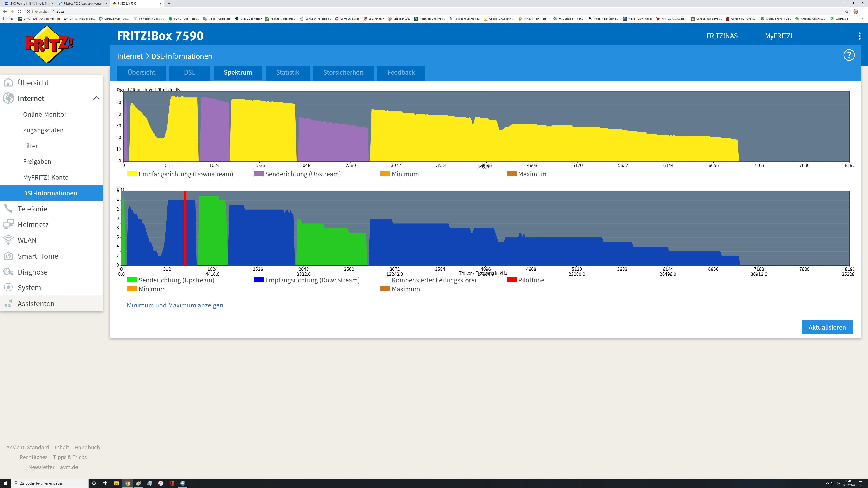This screenshot has width=868, height=488.
Task: Click the Windows taskbar search field
Action: (x=51, y=483)
